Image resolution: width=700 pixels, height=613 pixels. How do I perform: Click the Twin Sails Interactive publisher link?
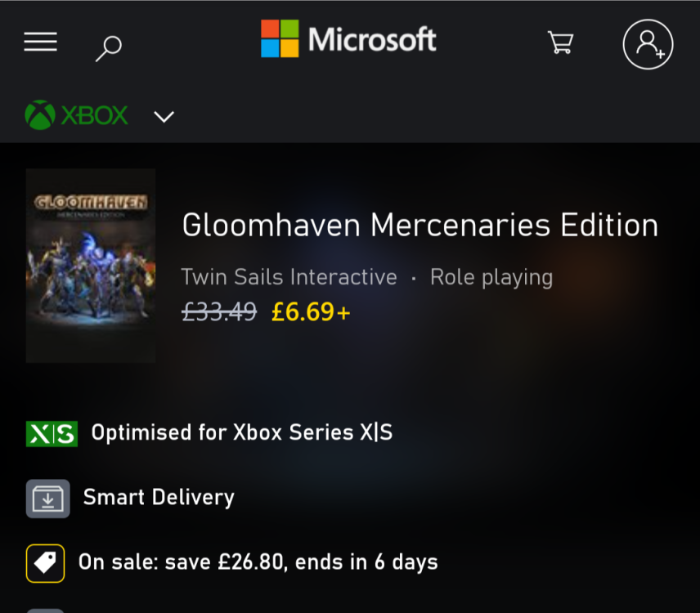pyautogui.click(x=289, y=277)
